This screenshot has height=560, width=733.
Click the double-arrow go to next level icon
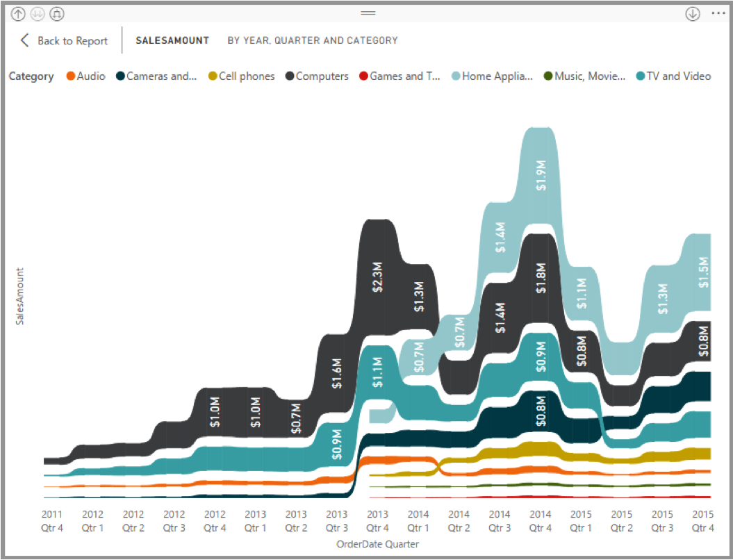point(38,14)
